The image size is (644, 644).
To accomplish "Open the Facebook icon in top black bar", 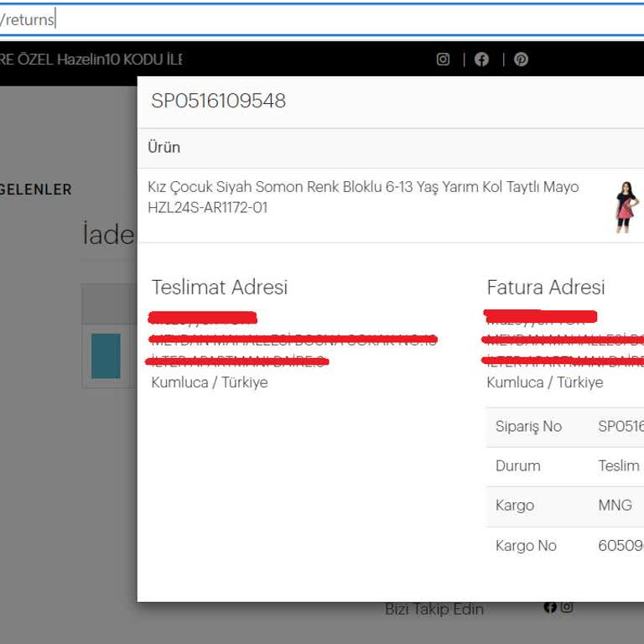I will click(x=481, y=60).
